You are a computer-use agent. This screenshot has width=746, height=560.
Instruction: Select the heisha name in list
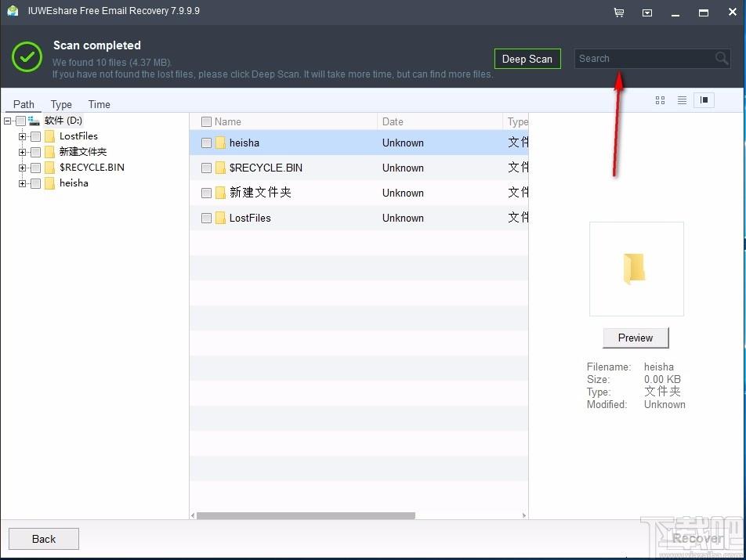coord(244,143)
